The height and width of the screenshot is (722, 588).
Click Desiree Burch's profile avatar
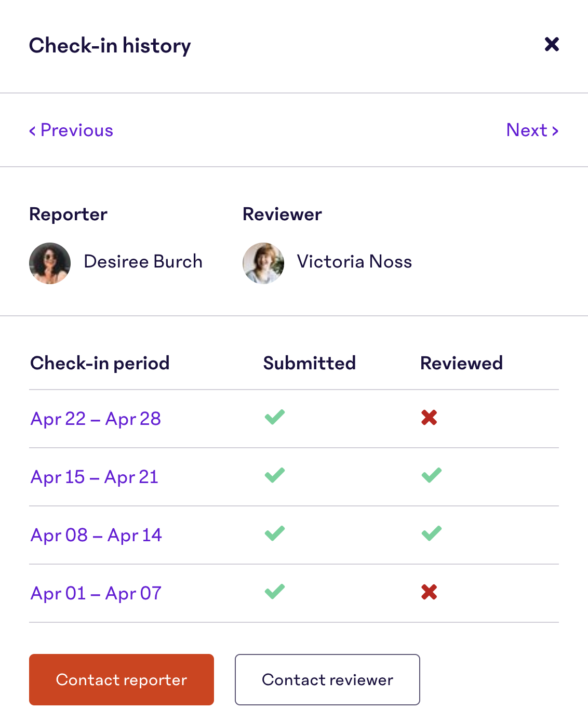(x=50, y=263)
